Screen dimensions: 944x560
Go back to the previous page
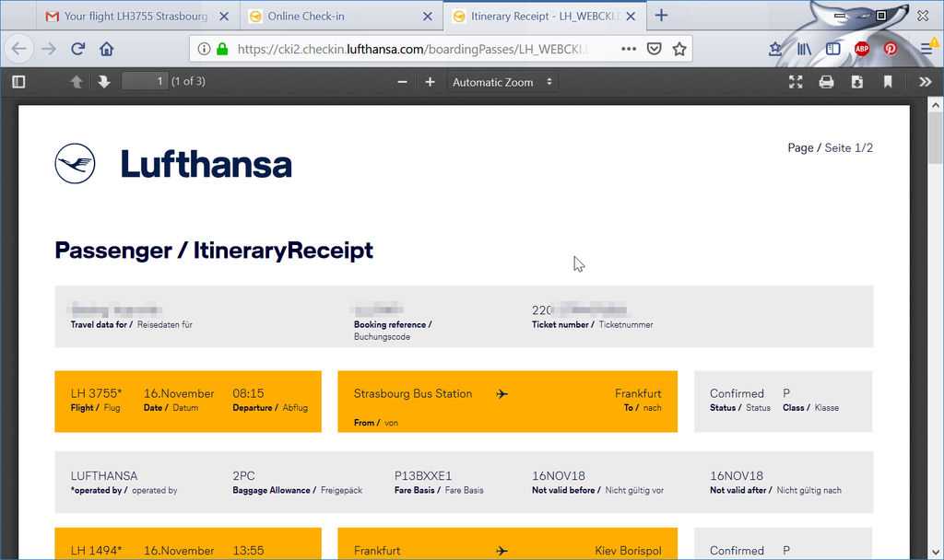tap(19, 49)
